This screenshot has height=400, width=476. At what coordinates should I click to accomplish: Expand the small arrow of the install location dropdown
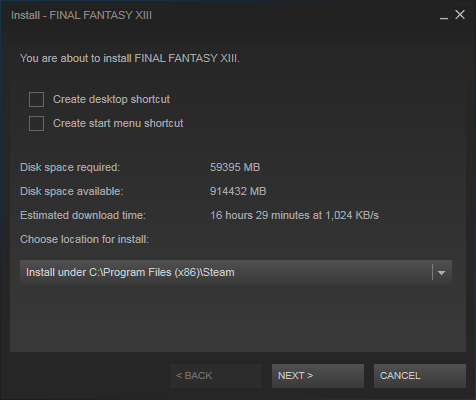441,273
